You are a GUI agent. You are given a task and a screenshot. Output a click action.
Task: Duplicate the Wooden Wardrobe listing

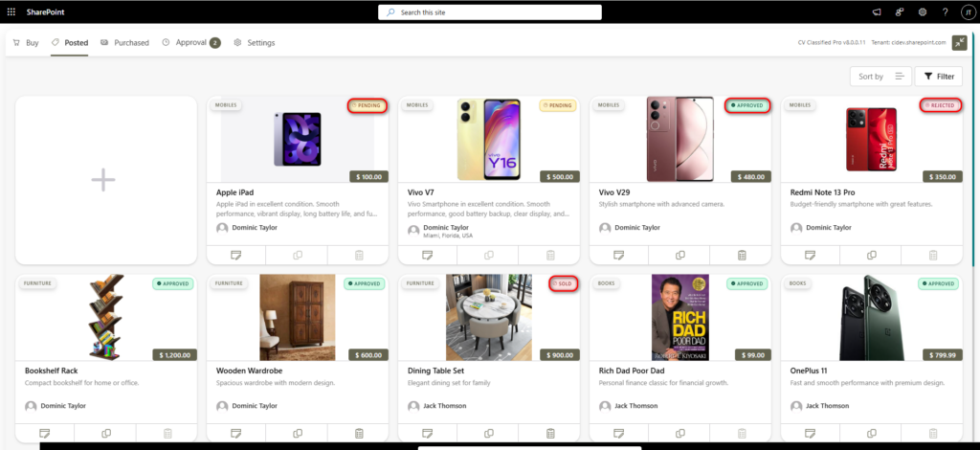pyautogui.click(x=298, y=433)
